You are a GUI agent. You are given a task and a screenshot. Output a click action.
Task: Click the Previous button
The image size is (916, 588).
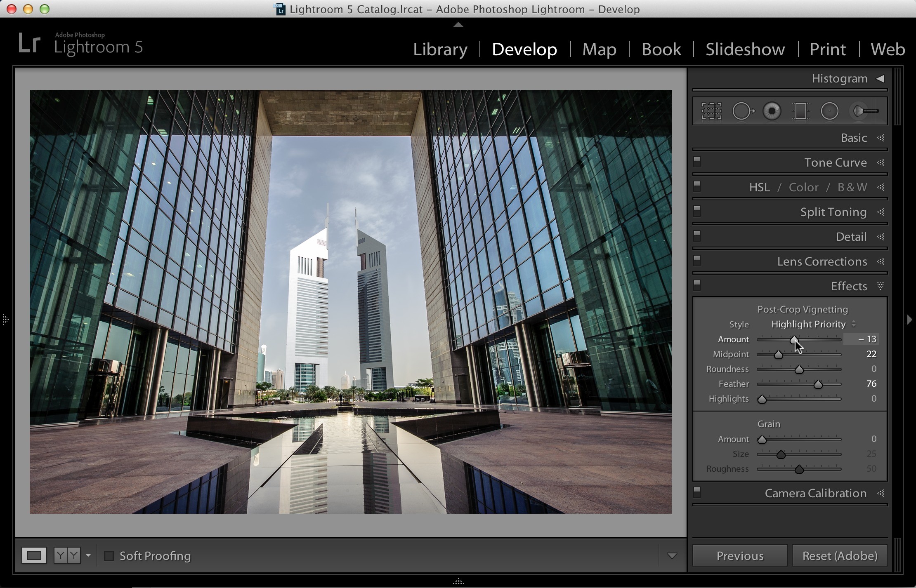[739, 556]
